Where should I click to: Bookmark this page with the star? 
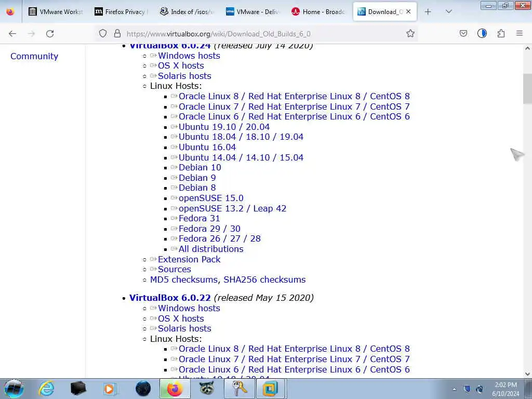[x=410, y=33]
